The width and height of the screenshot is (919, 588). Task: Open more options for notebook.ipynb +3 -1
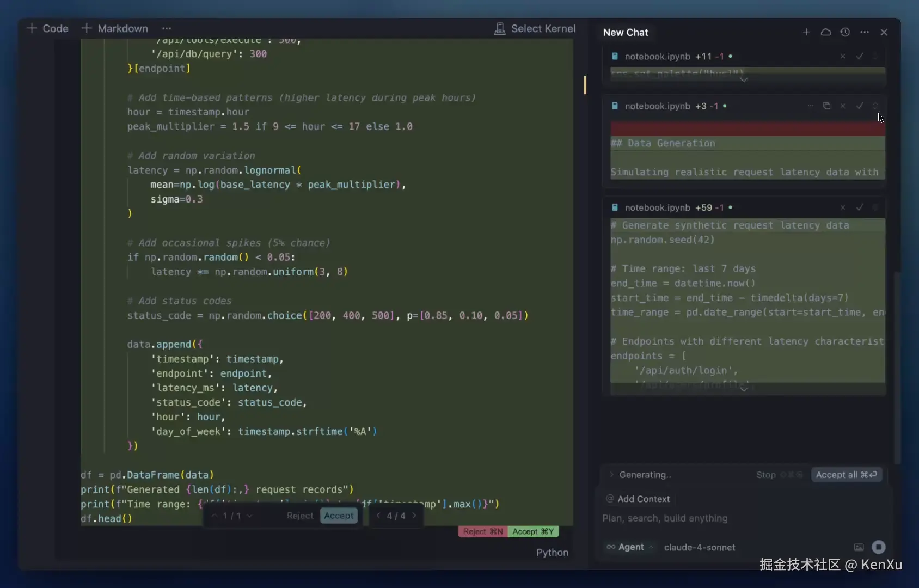[x=811, y=106]
